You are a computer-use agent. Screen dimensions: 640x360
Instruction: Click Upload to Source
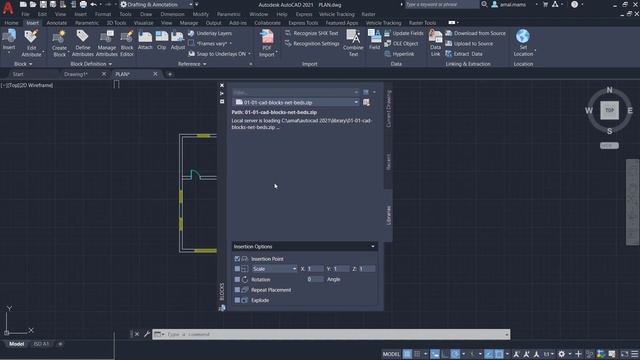click(469, 43)
